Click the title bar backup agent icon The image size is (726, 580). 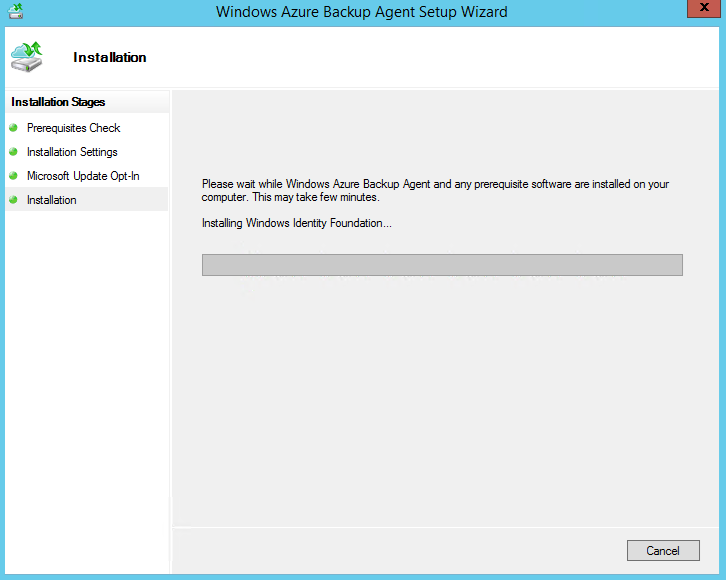[x=16, y=11]
